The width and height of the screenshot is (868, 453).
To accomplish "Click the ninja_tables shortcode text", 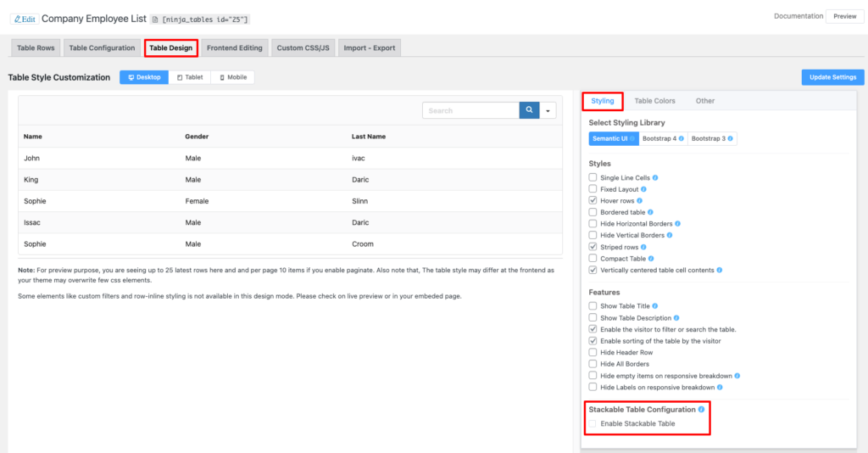I will [205, 20].
